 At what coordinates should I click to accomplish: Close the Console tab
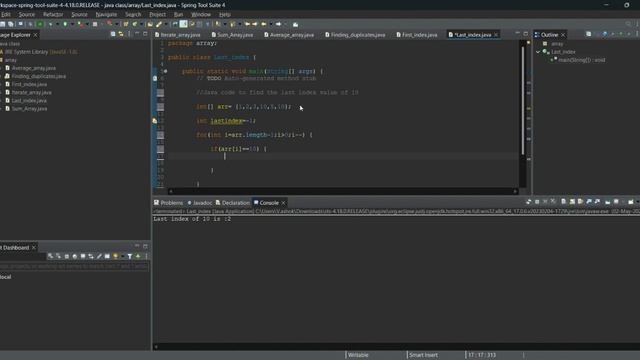[x=283, y=203]
